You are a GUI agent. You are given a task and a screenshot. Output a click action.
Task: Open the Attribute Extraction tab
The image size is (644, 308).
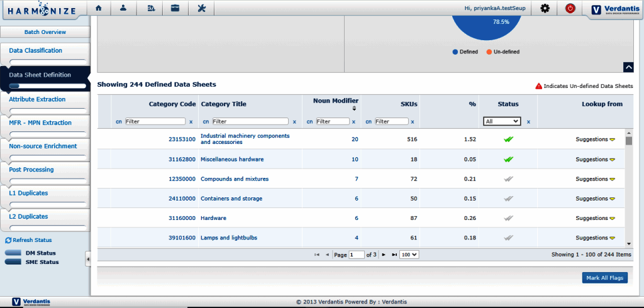(37, 99)
